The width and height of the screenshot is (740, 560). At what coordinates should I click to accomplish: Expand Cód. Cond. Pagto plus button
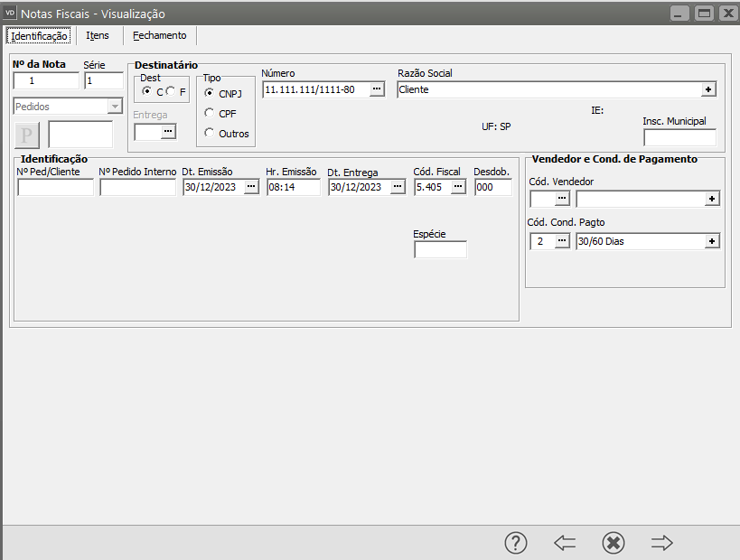tap(712, 241)
